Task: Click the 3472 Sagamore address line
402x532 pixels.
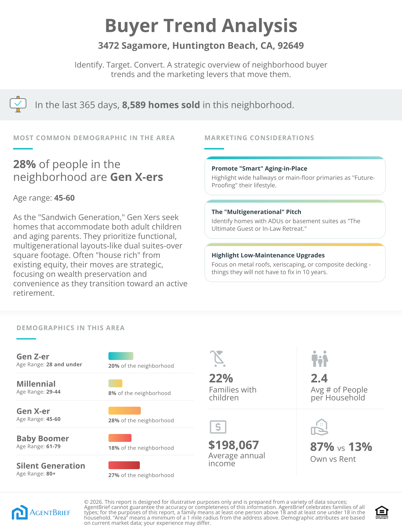Action: coord(201,45)
